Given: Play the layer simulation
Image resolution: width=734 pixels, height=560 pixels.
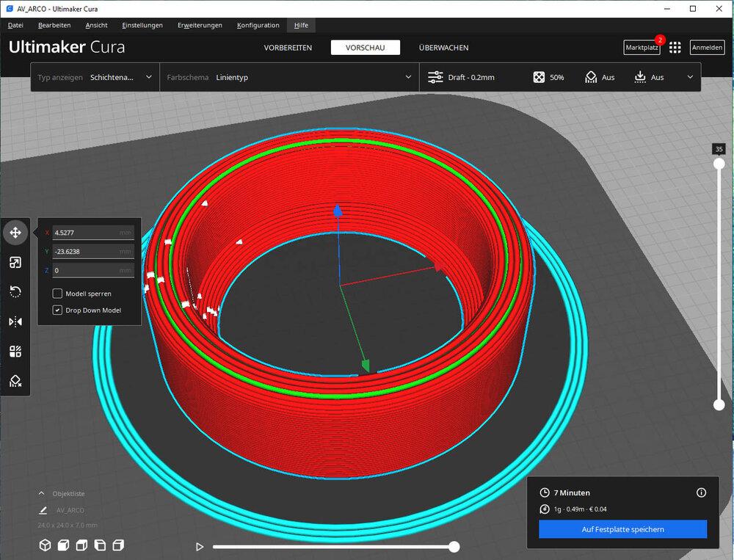Looking at the screenshot, I should click(199, 547).
